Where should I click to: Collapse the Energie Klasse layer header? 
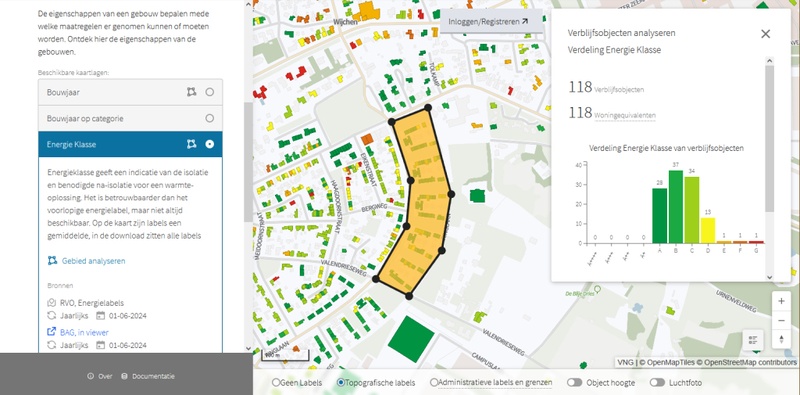[x=130, y=144]
